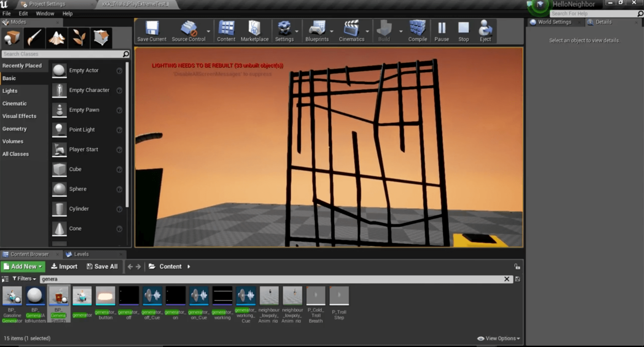Open the Add New dropdown
The width and height of the screenshot is (644, 347).
click(23, 267)
